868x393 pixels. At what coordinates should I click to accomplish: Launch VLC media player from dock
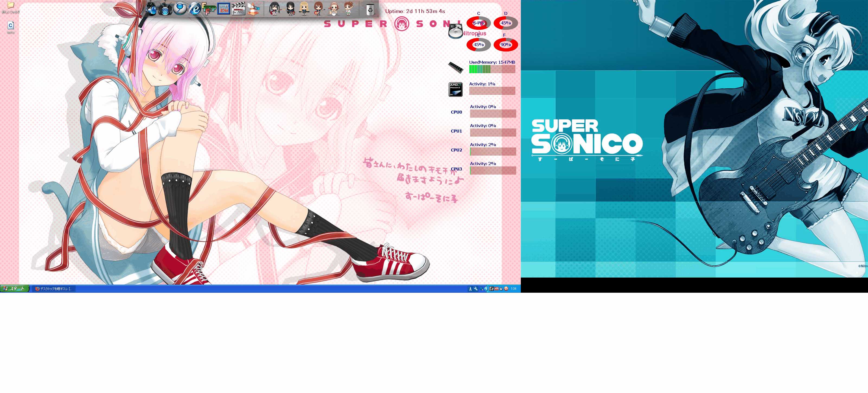point(253,9)
